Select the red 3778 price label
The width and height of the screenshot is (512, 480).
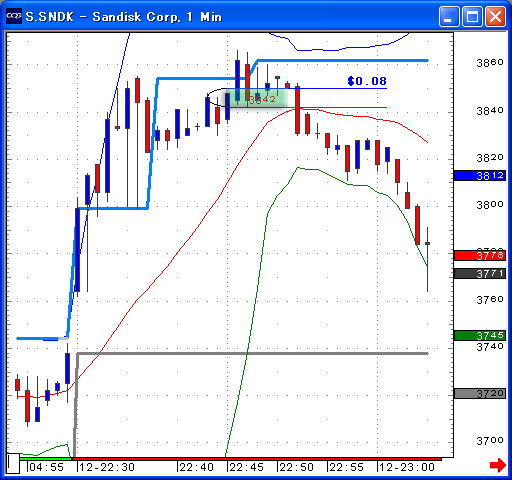480,256
